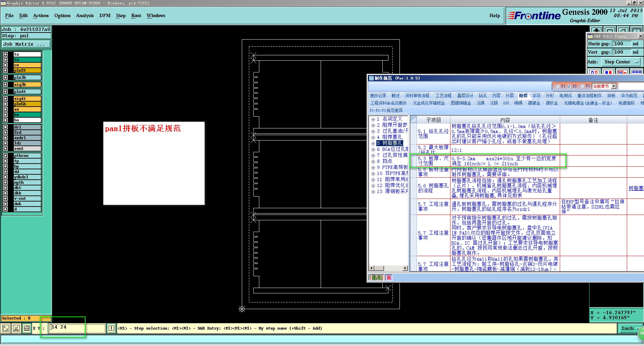Click the rectangle tool icon behind S&R popup
The height and width of the screenshot is (346, 644).
tap(610, 30)
